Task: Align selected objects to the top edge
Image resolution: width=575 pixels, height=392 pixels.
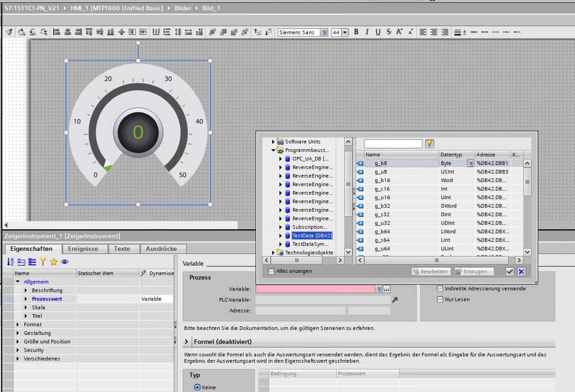Action: click(89, 32)
